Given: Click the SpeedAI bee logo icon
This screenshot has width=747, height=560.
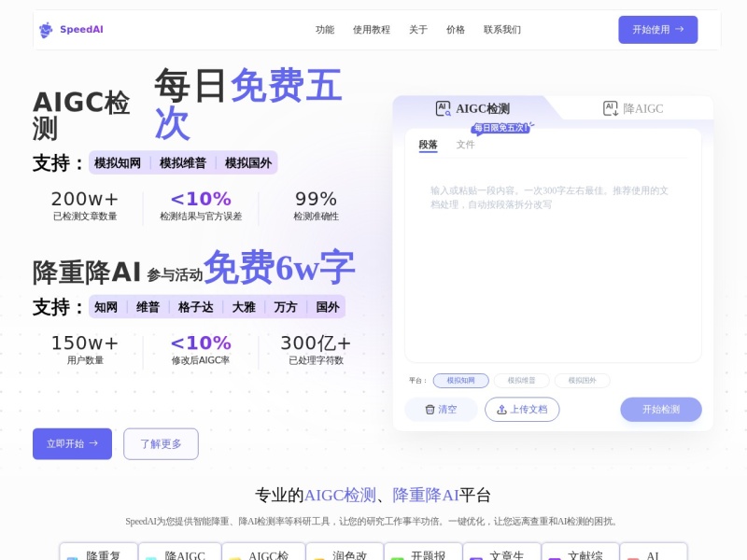Looking at the screenshot, I should click(46, 30).
